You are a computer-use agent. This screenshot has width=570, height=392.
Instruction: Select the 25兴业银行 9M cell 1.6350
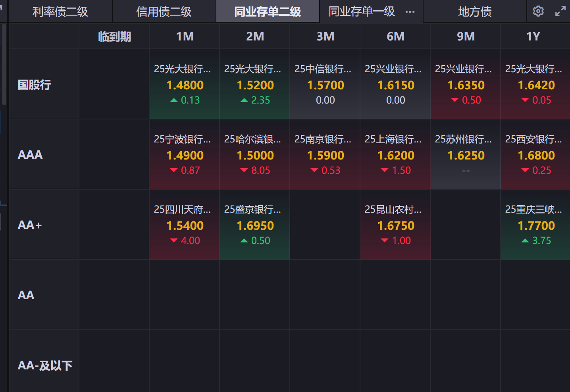[x=466, y=85]
